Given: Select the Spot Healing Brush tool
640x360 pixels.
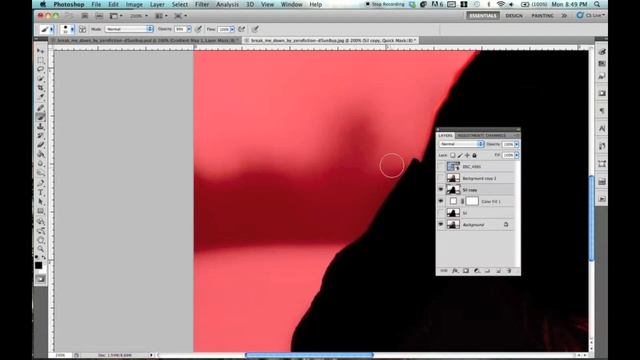Looking at the screenshot, I should click(40, 108).
